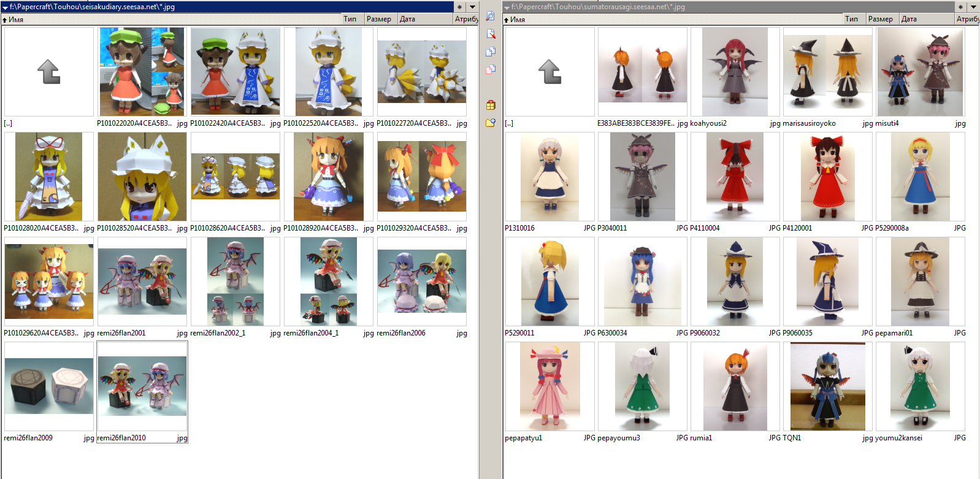Select thumbnail P101028920A4CEA5B3 in left panel
Viewport: 980px width, 479px height.
tap(329, 177)
